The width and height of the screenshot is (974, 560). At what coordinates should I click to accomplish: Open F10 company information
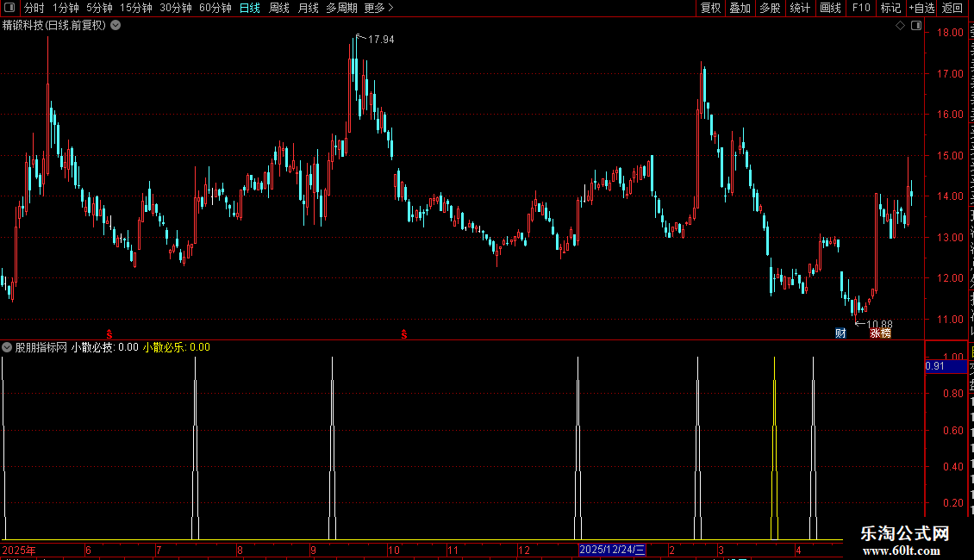tap(861, 8)
